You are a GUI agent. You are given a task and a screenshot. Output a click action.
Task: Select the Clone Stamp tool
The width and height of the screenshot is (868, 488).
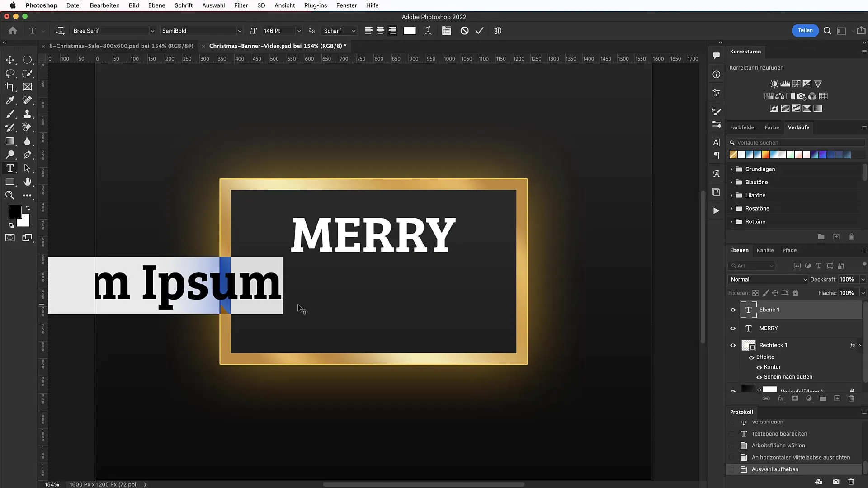click(x=27, y=114)
